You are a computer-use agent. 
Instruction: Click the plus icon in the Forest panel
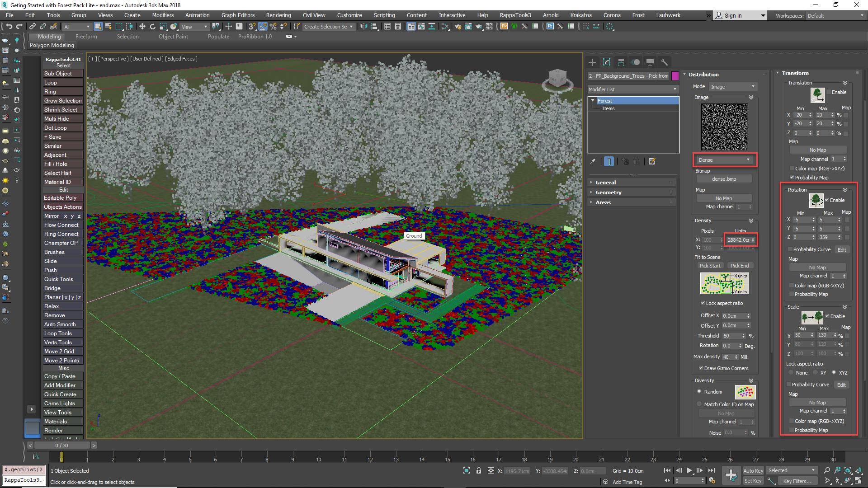pos(592,62)
